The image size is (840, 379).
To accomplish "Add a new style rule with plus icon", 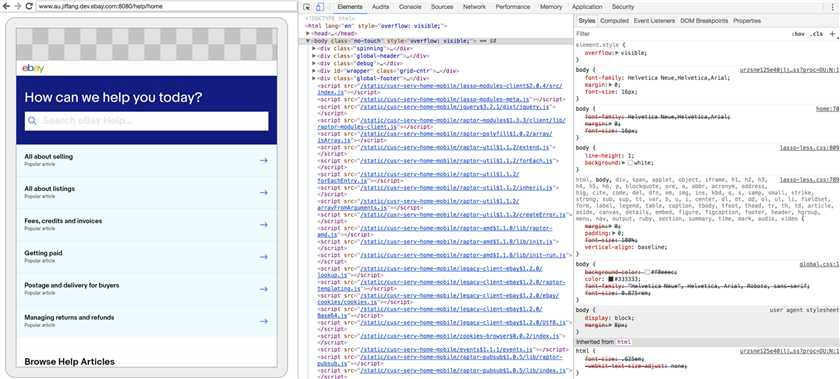I will (832, 34).
